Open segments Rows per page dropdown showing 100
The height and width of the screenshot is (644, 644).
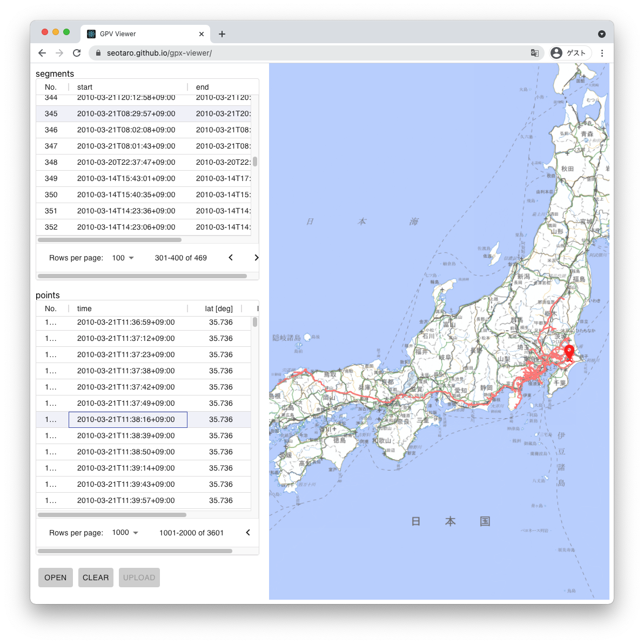coord(122,258)
